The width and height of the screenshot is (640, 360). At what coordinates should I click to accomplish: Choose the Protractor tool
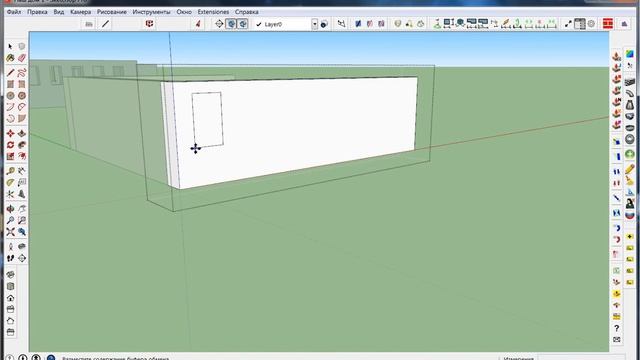[10, 182]
